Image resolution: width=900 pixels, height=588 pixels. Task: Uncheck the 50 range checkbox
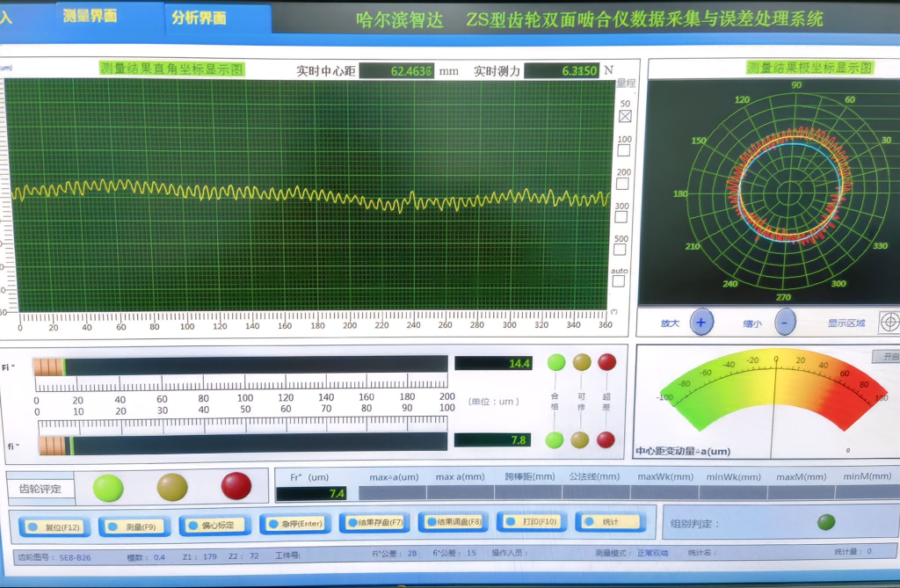point(625,116)
